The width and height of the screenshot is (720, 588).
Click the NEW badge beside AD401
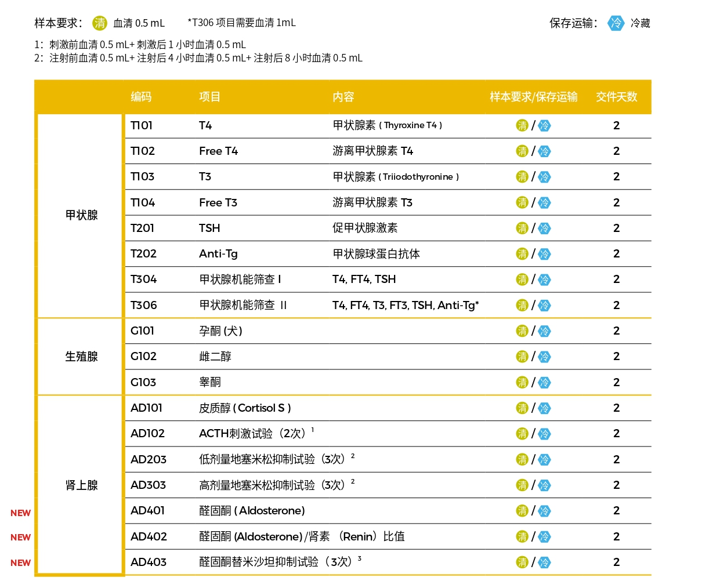tap(20, 513)
